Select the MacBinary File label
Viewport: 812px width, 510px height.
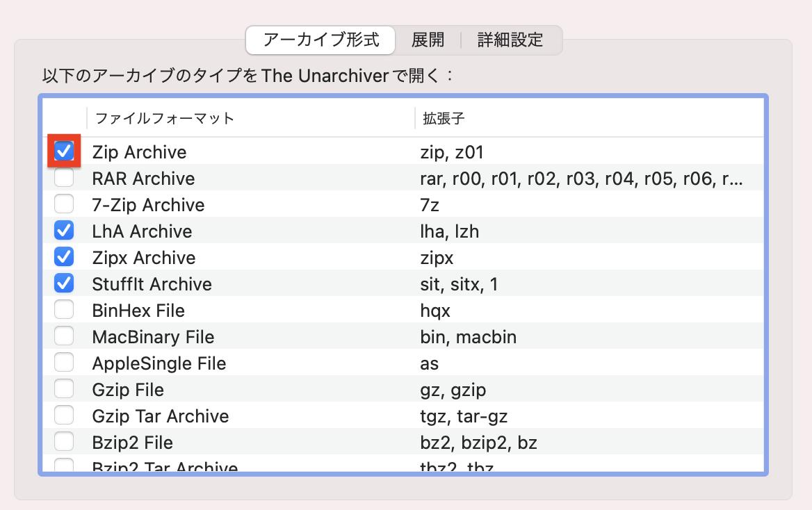click(153, 337)
